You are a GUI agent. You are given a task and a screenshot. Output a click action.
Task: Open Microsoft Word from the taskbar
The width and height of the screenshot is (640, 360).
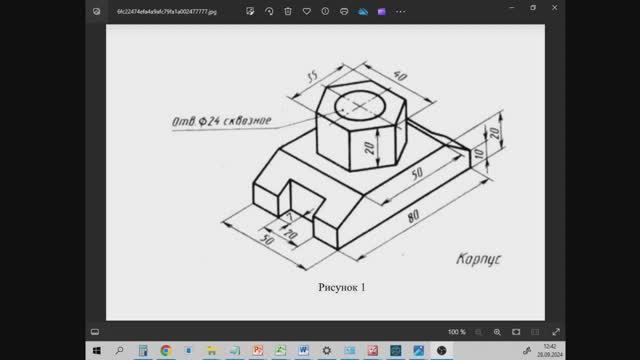point(303,351)
